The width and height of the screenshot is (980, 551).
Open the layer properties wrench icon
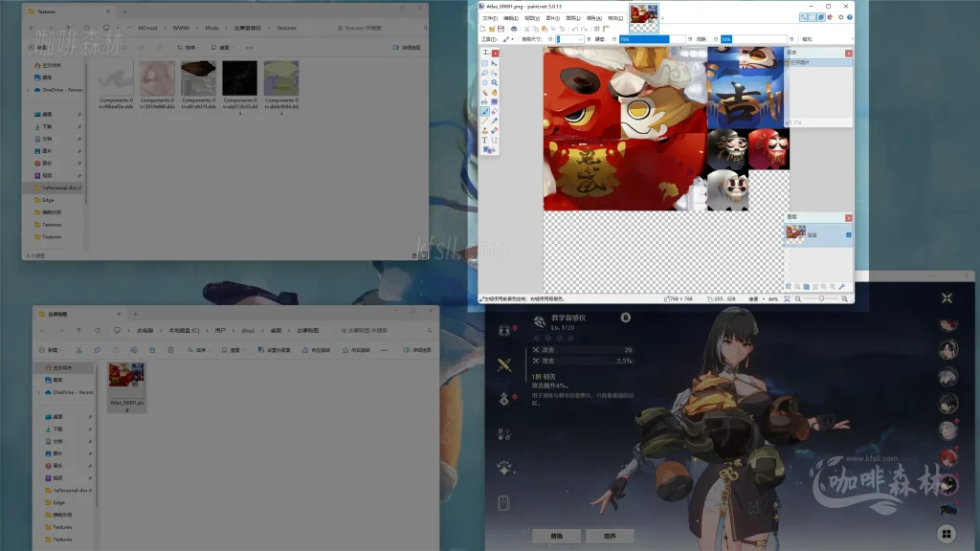[841, 287]
